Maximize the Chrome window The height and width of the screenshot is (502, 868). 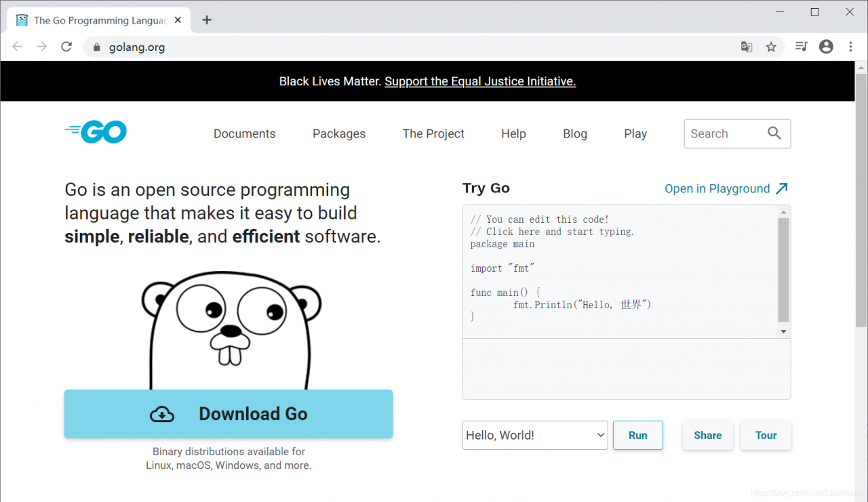pyautogui.click(x=815, y=12)
